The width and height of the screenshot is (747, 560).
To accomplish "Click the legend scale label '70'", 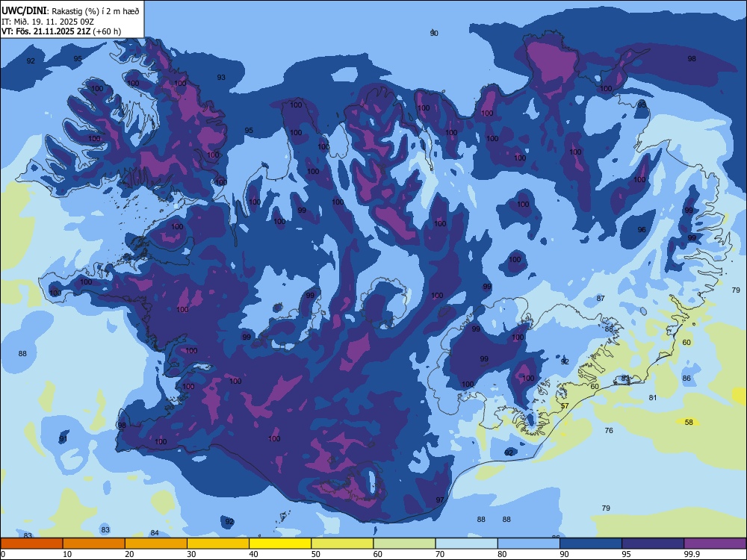I will point(440,554).
